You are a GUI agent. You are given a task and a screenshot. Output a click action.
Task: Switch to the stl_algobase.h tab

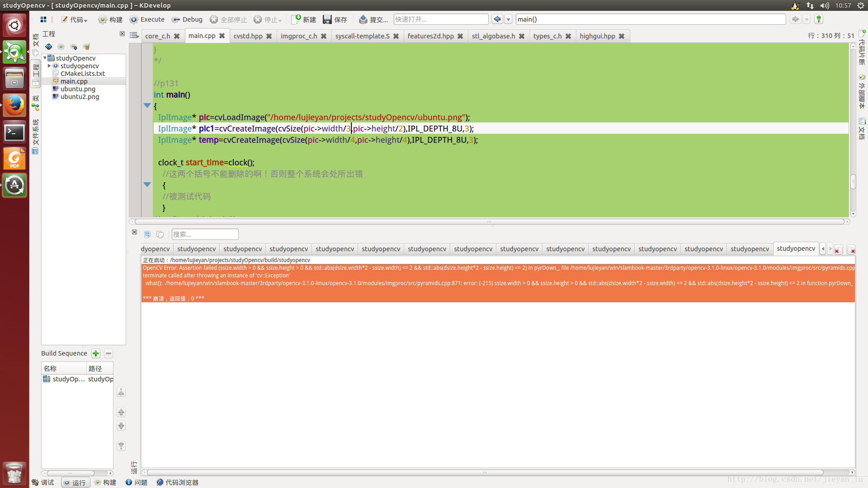tap(493, 36)
